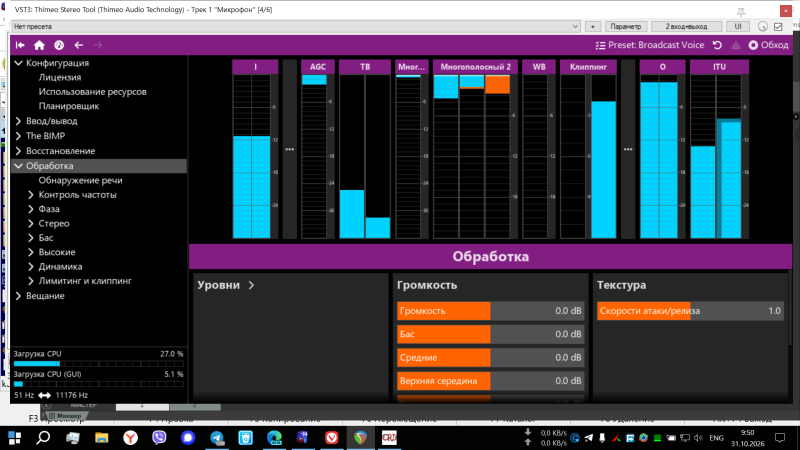The width and height of the screenshot is (800, 450).
Task: Expand the Вещание section
Action: tap(18, 295)
